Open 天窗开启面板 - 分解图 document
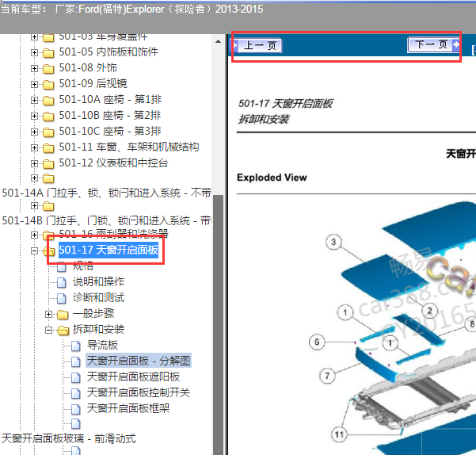This screenshot has width=476, height=455. pos(139,361)
